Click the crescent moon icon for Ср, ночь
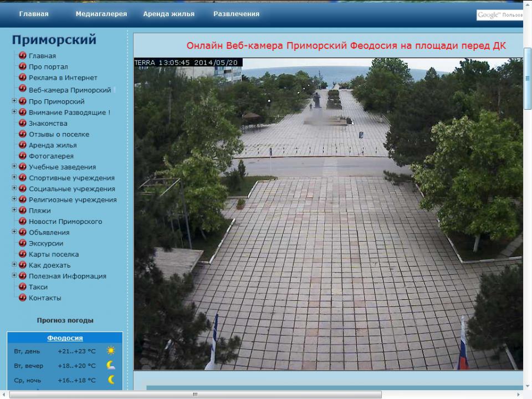Viewport: 532px width, 399px height. click(111, 380)
